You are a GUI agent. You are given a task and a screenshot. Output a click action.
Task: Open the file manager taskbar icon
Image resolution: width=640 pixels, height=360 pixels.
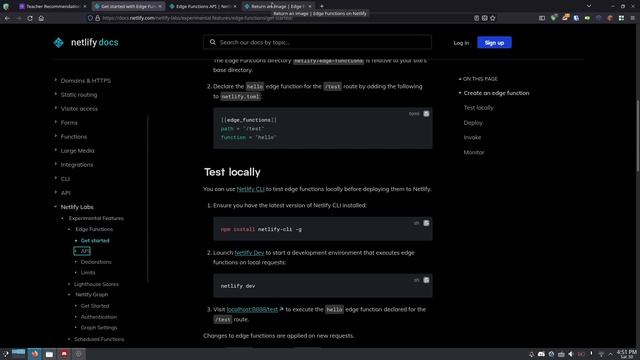click(x=49, y=354)
